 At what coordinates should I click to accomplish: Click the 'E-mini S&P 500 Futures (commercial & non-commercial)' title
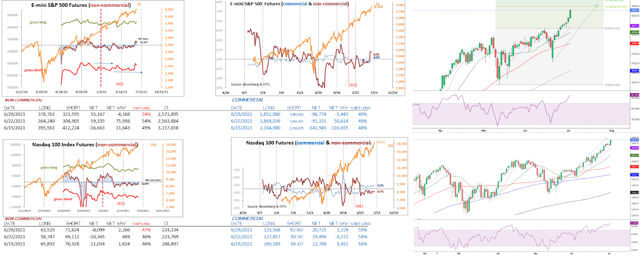click(290, 4)
